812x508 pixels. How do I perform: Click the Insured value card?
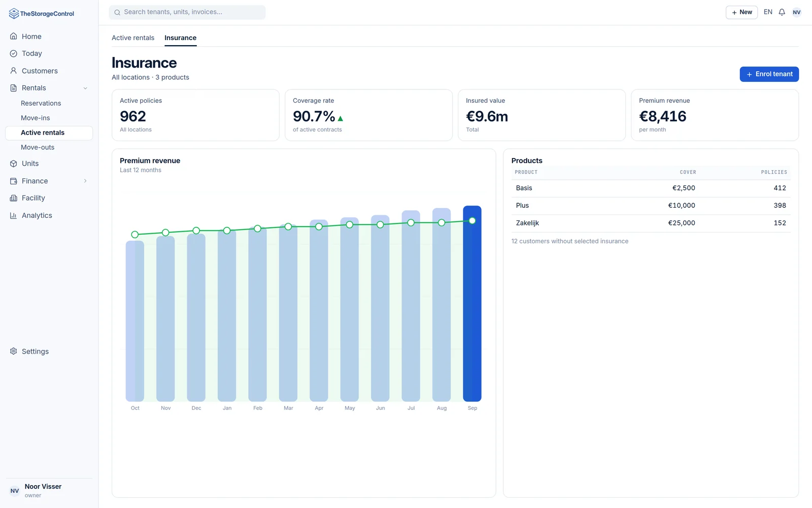coord(542,115)
